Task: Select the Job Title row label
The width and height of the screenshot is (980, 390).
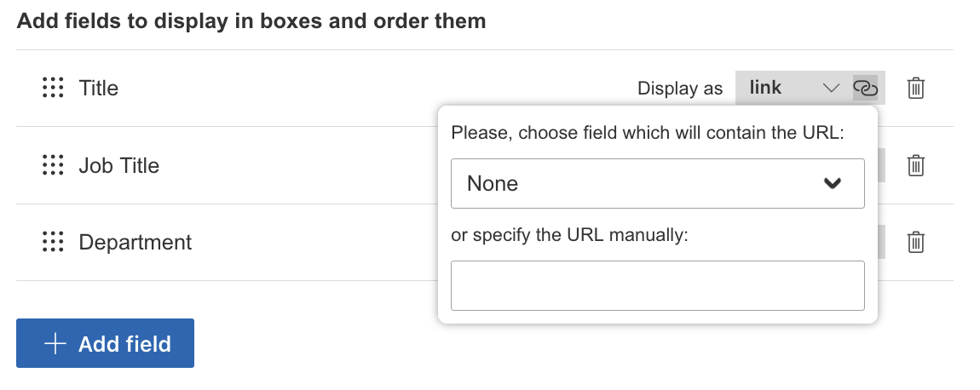Action: 119,165
